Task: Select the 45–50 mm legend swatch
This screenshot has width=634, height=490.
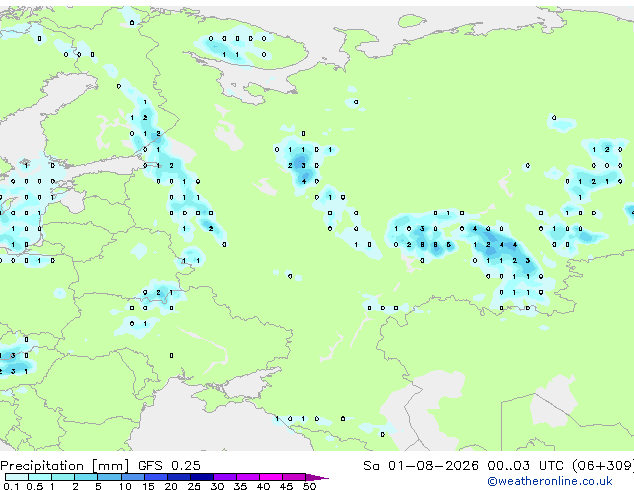Action: pos(294,477)
